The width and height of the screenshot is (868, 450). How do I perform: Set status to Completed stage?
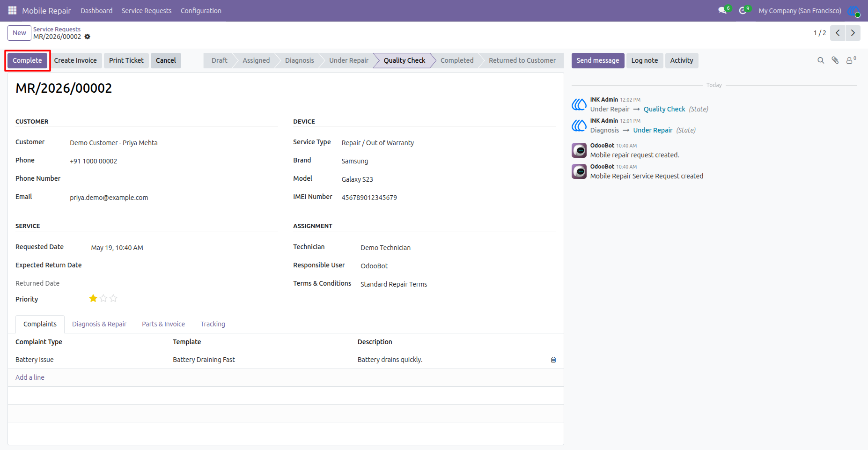point(457,60)
